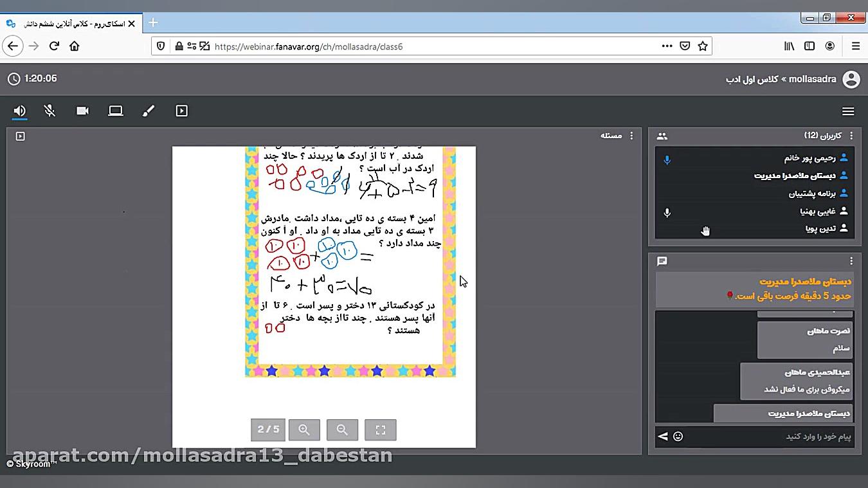Toggle the Firefox sidebar view
868x488 pixels.
pyautogui.click(x=809, y=46)
